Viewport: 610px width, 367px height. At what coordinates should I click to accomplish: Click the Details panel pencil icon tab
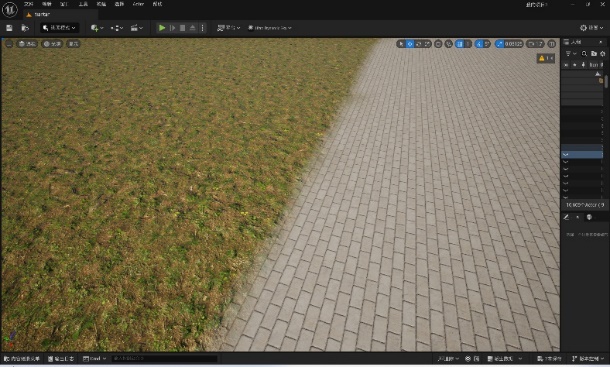click(x=566, y=217)
